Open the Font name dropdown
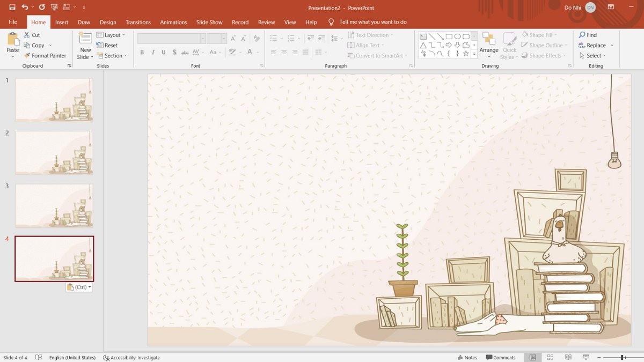Image resolution: width=644 pixels, height=362 pixels. 203,39
